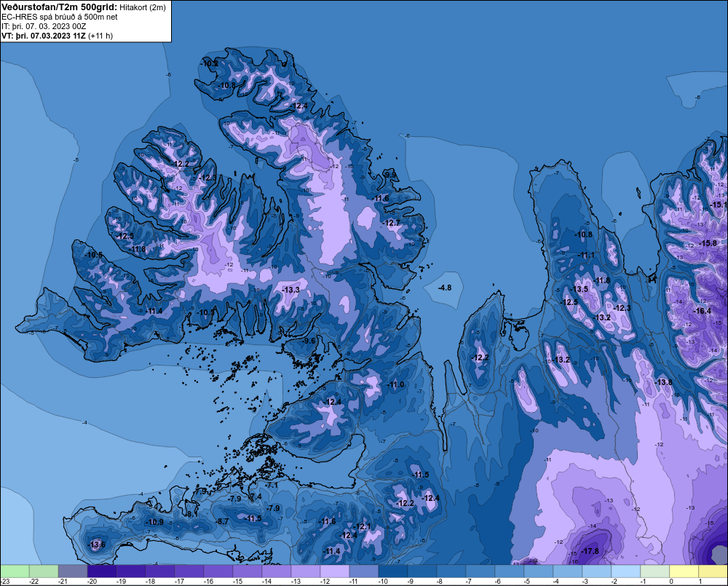Image resolution: width=728 pixels, height=586 pixels.
Task: Click the title 'Veðurstofan/T2m 500grid: Hitakort (2m)'
Action: point(84,7)
